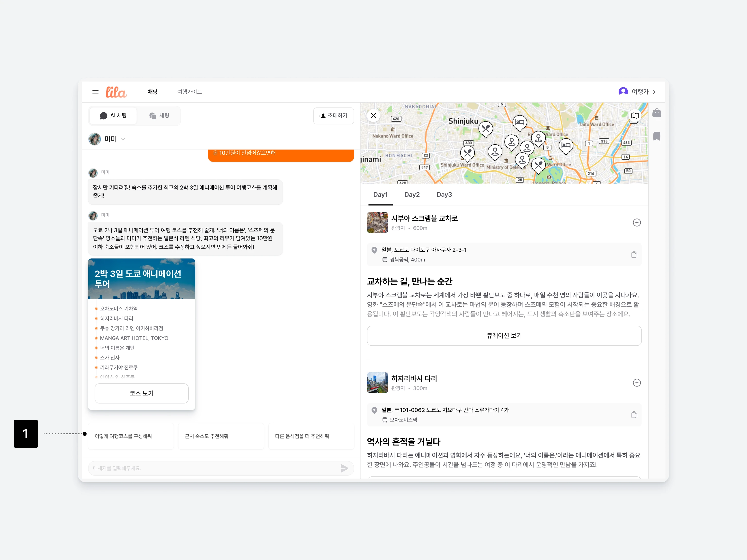
Task: Switch to the group 채팅 tab
Action: tap(159, 115)
